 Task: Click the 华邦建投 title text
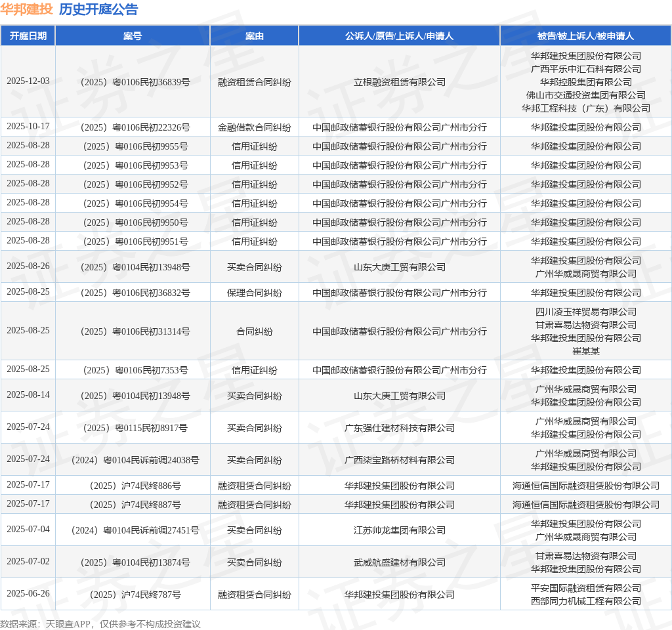pos(26,9)
